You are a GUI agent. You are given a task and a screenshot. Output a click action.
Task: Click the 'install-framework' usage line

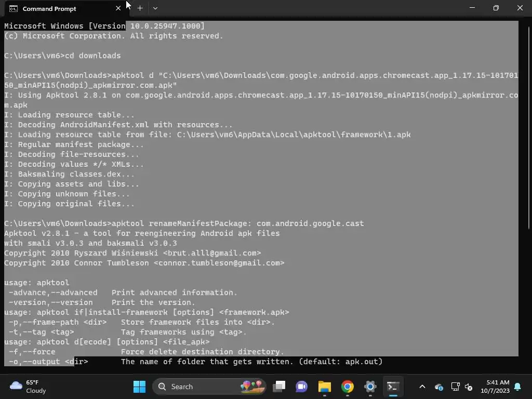147,312
